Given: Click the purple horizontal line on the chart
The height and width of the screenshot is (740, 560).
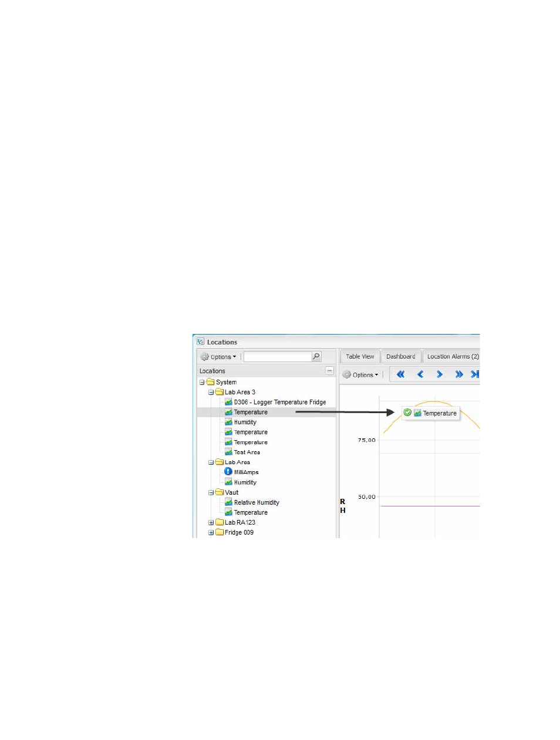Looking at the screenshot, I should pyautogui.click(x=430, y=506).
